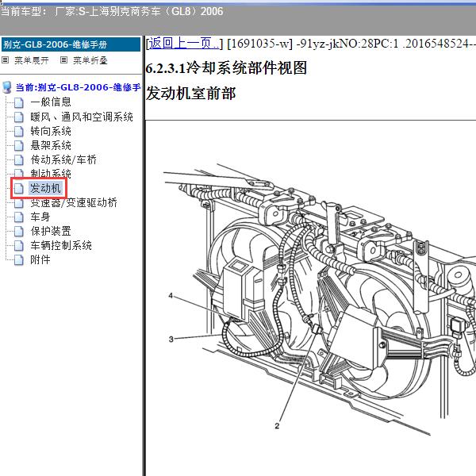Viewport: 476px width, 476px height.
Task: Click 菜单展开 to expand all menus
Action: 32,60
